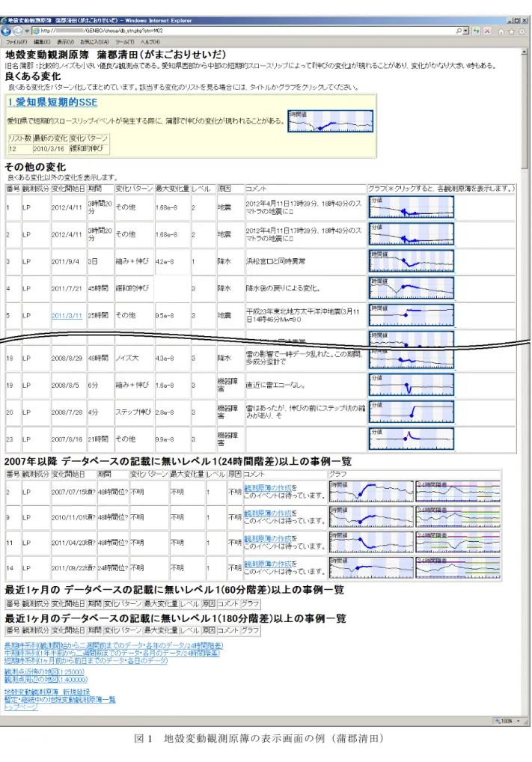Click the 緩和的伸び pattern cell in row 4
The height and width of the screenshot is (762, 532).
pos(134,288)
